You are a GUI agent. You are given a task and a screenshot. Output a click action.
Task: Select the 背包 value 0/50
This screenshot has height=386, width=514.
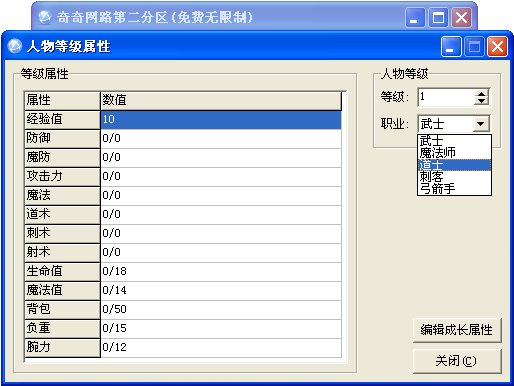click(x=221, y=309)
